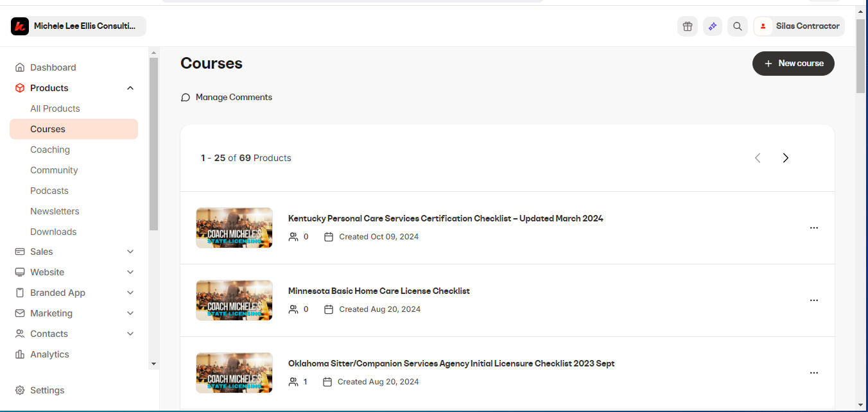
Task: Click the Kajabi logo icon
Action: click(20, 26)
